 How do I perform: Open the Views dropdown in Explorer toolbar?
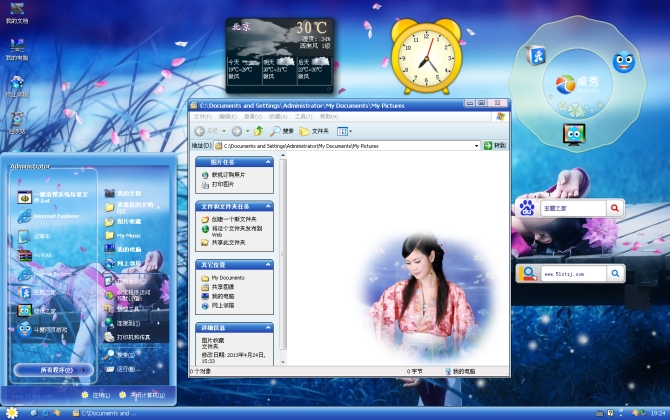tap(345, 131)
